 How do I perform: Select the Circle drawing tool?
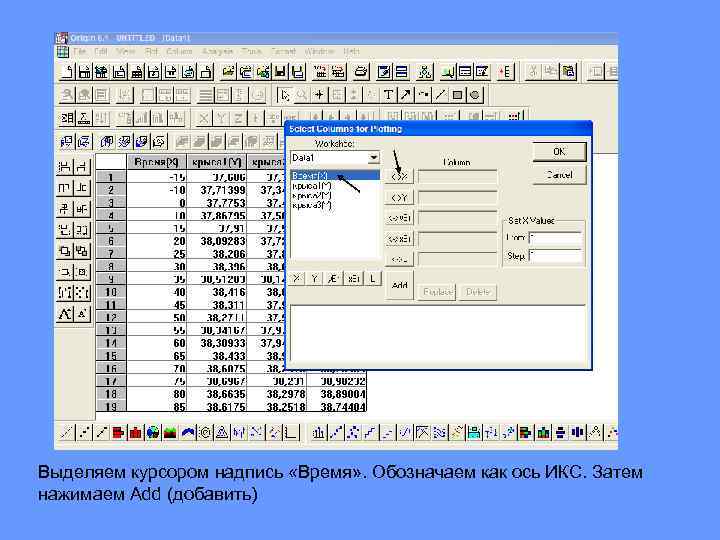[x=474, y=95]
